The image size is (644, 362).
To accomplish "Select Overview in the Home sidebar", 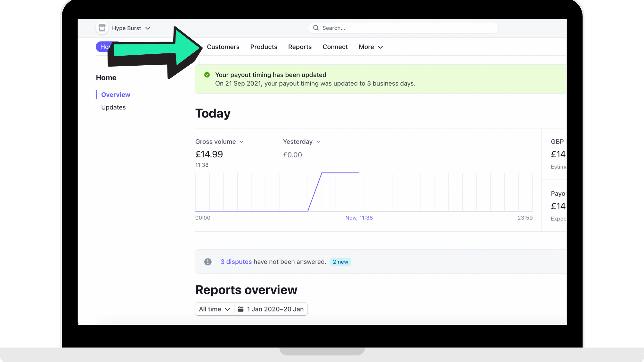I will coord(116,95).
